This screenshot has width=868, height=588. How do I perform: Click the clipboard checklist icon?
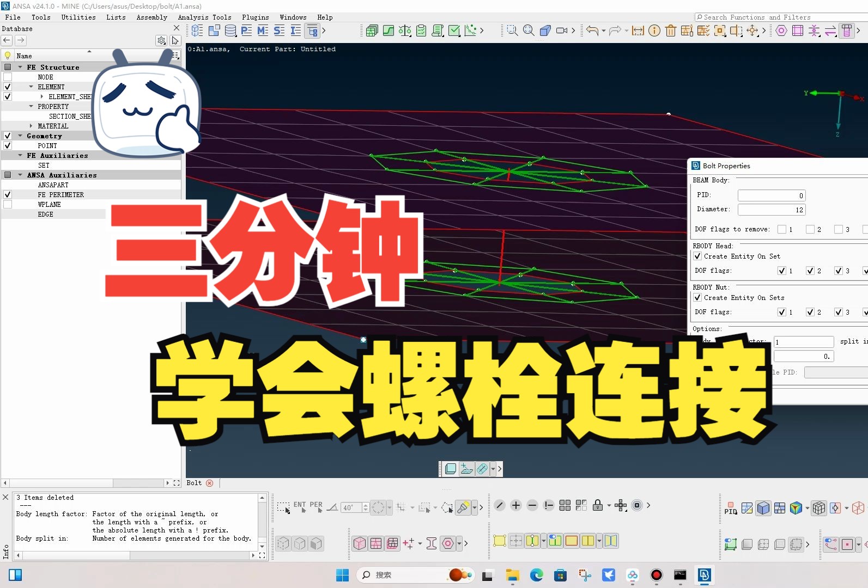point(421,30)
